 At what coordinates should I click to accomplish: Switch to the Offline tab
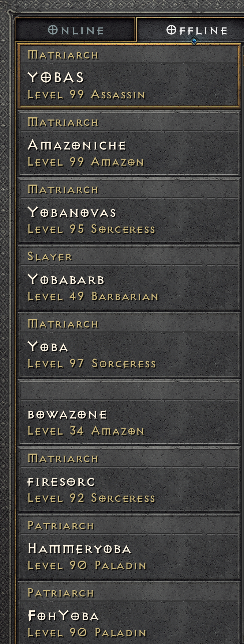pos(190,30)
